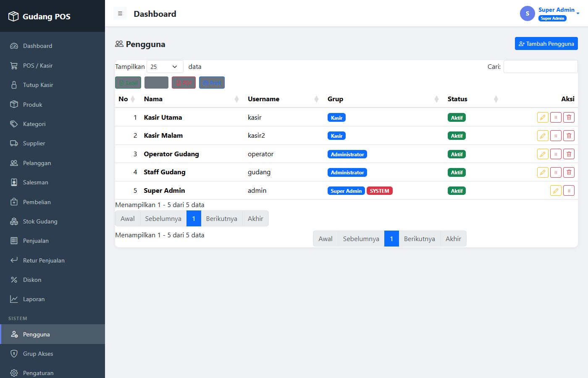The height and width of the screenshot is (378, 588).
Task: Delete Kasir Malam user
Action: click(x=569, y=136)
